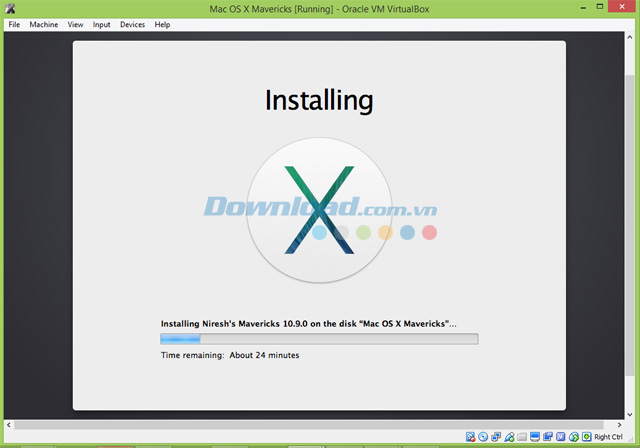Click the green arrow keyboard capture icon
The width and height of the screenshot is (640, 448).
(587, 437)
